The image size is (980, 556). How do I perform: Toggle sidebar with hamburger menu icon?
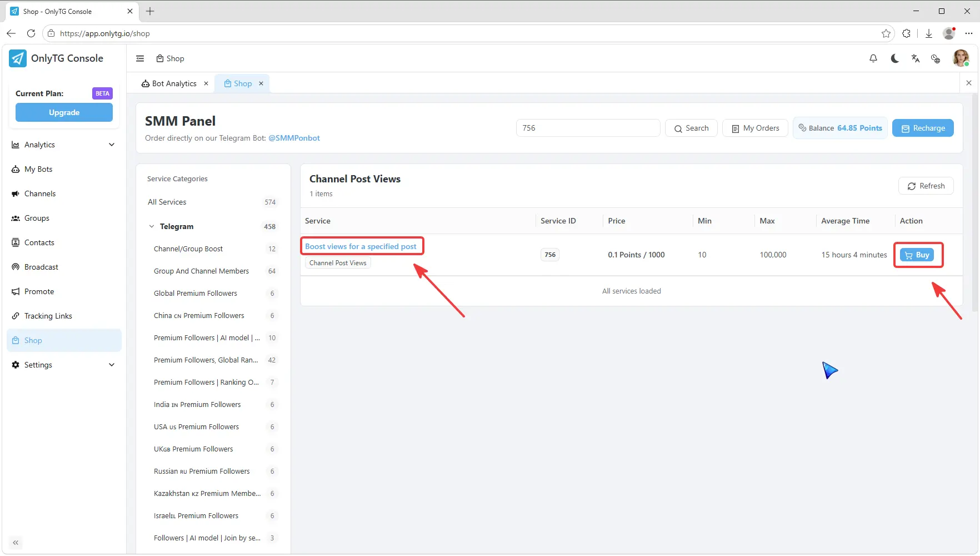pyautogui.click(x=140, y=58)
